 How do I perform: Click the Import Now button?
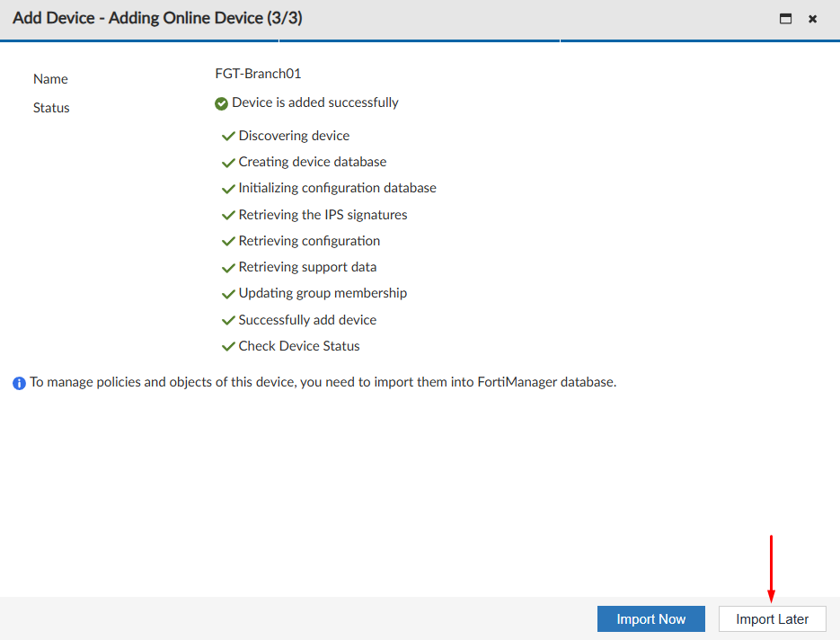(x=650, y=618)
